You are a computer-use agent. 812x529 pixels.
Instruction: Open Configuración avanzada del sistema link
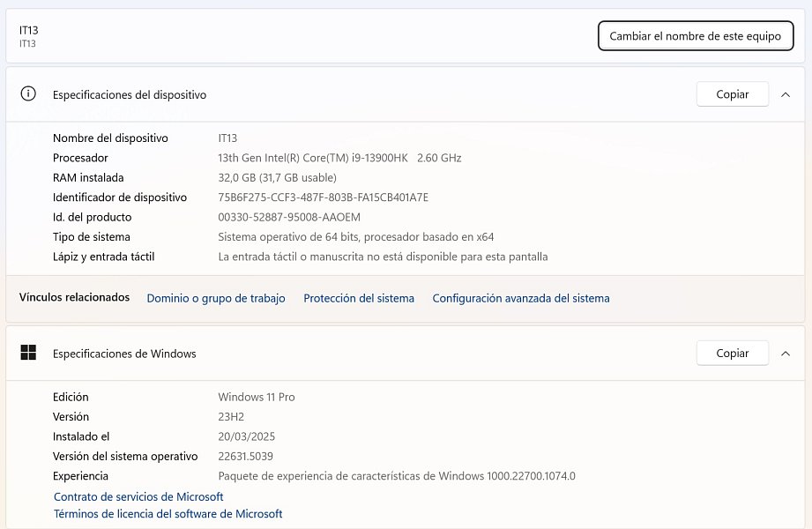[521, 298]
